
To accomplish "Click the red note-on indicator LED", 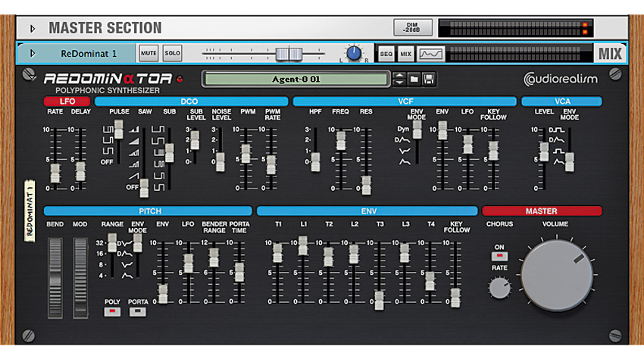I will [180, 79].
